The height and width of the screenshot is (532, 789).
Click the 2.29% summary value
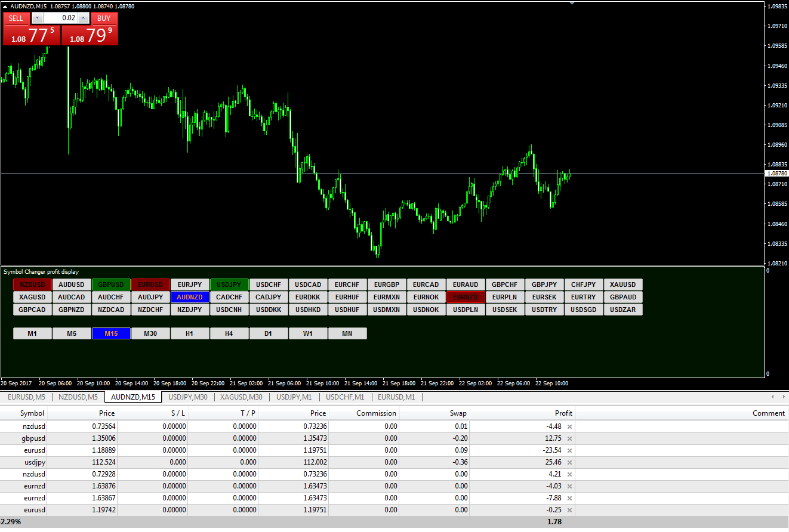[11, 522]
